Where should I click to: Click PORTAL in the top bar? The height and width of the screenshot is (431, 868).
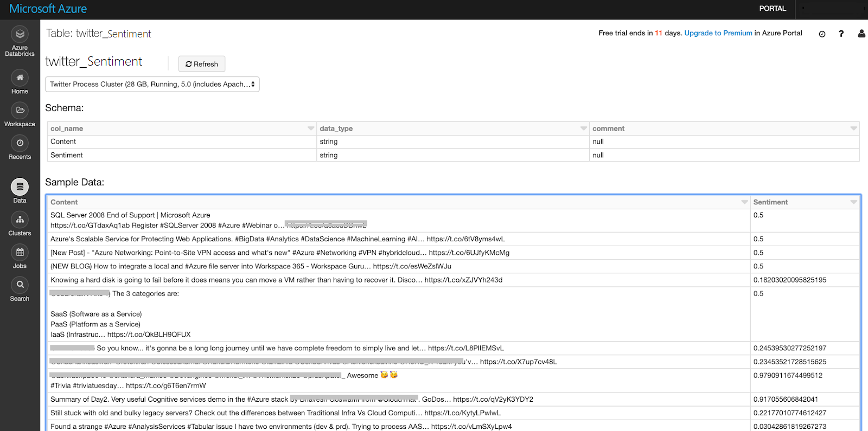[x=773, y=9]
